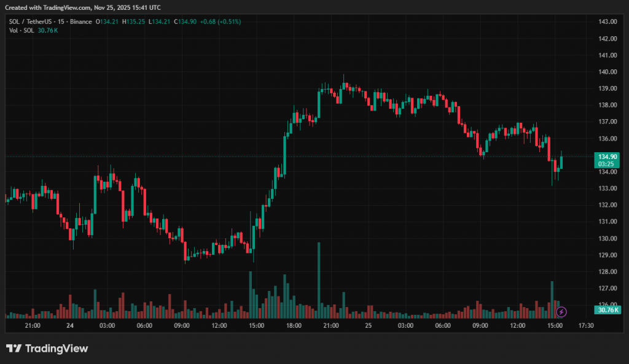Click the 18:00 label on time axis
The image size is (629, 364).
(x=294, y=325)
